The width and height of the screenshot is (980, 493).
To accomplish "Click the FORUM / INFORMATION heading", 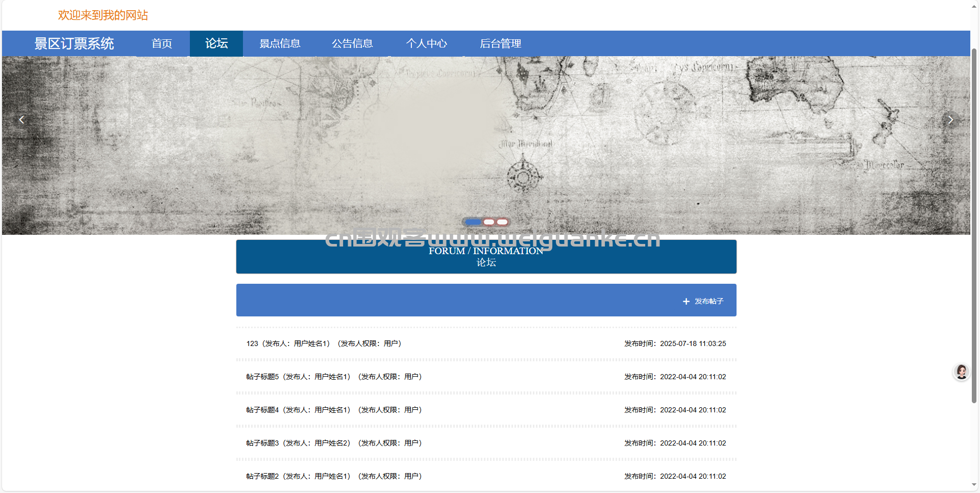I will point(486,251).
